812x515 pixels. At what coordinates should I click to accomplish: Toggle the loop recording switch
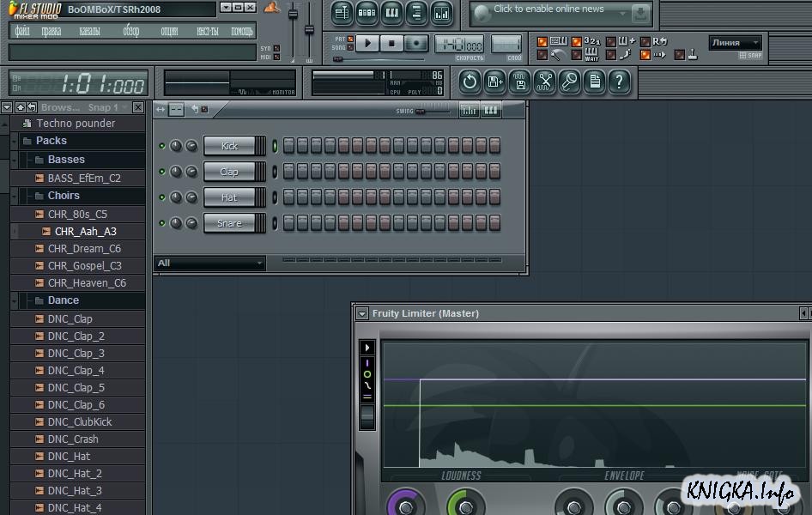coord(645,42)
